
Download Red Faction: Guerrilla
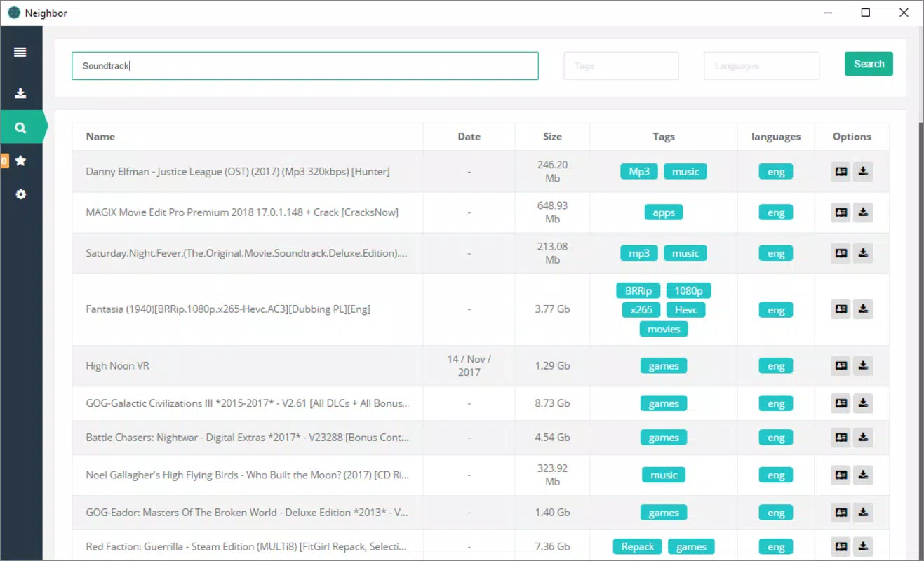coord(863,547)
